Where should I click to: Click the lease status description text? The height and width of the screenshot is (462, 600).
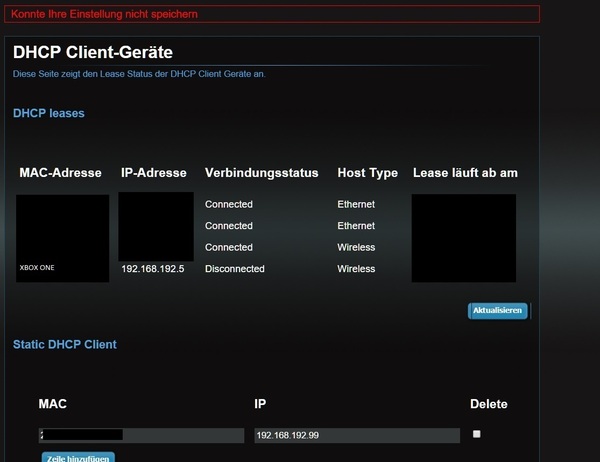tap(139, 74)
